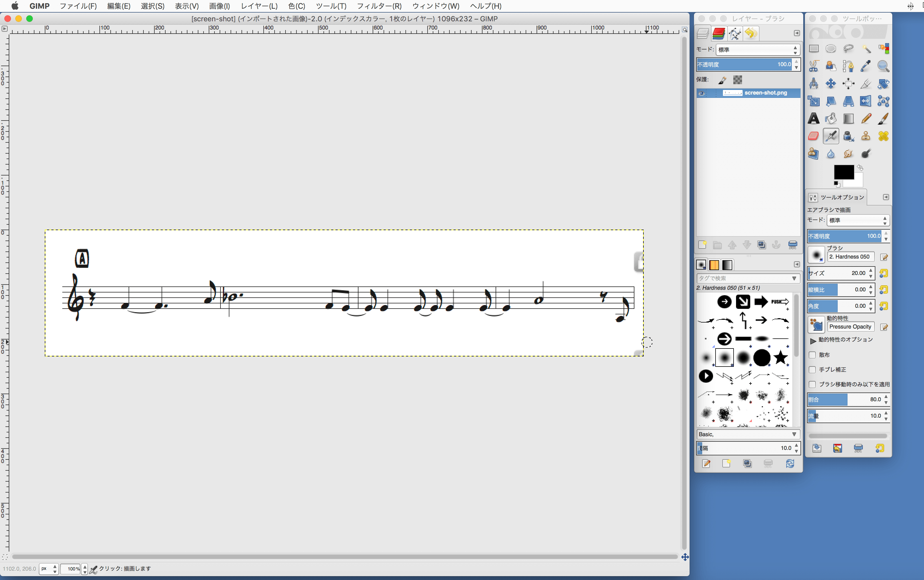Viewport: 924px width, 580px height.
Task: Click the black foreground color swatch
Action: (843, 172)
